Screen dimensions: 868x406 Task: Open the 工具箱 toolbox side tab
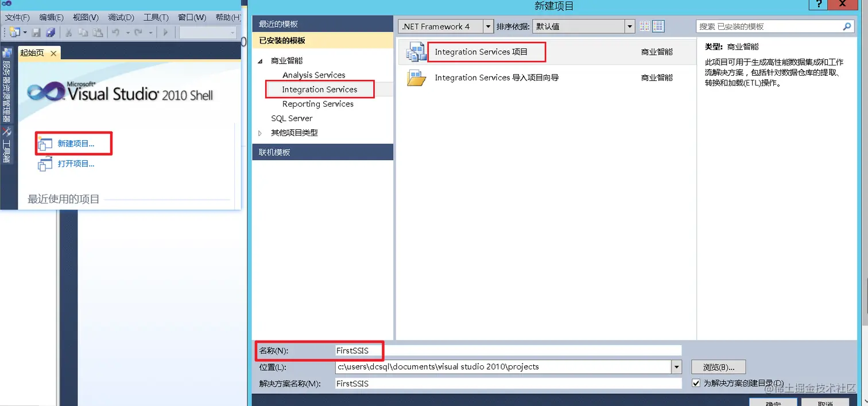click(7, 146)
